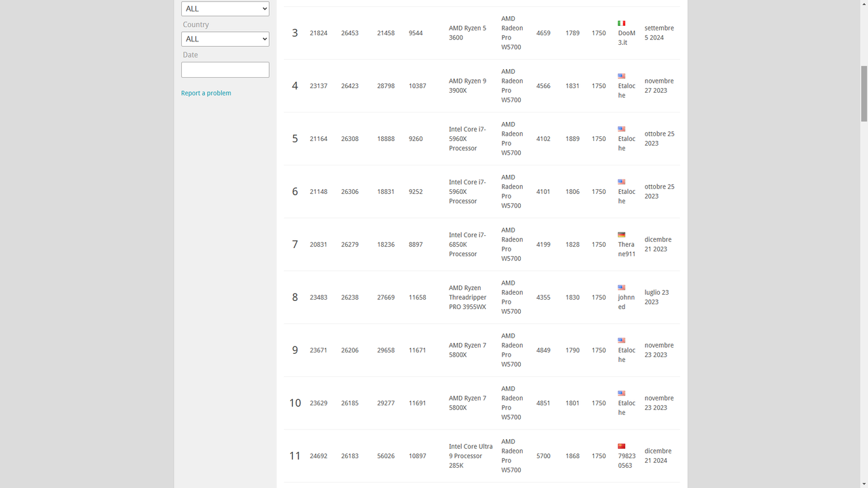The image size is (868, 488).
Task: Click date novembre 27 2023
Action: [659, 86]
